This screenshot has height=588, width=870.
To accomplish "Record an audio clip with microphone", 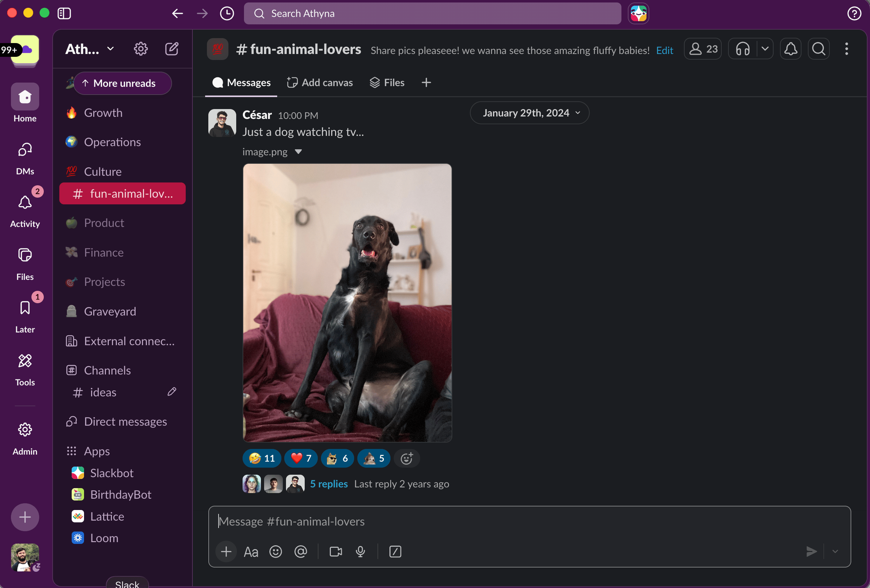I will (360, 551).
